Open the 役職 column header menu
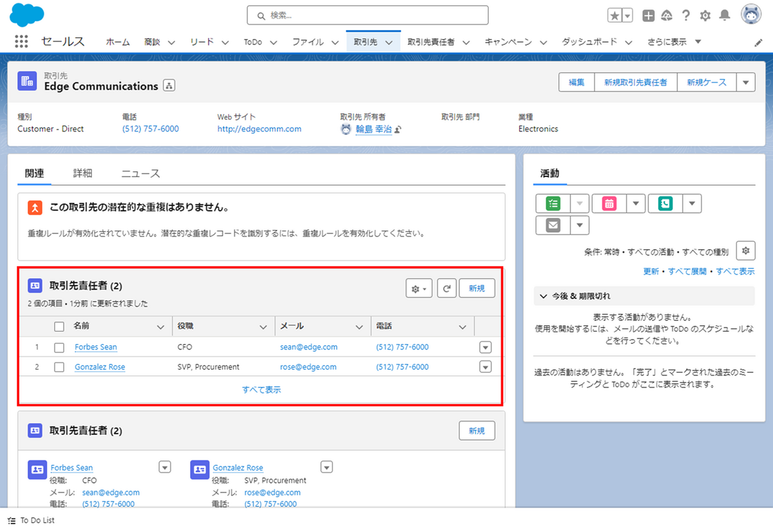Viewport: 773px width, 532px height. 263,327
